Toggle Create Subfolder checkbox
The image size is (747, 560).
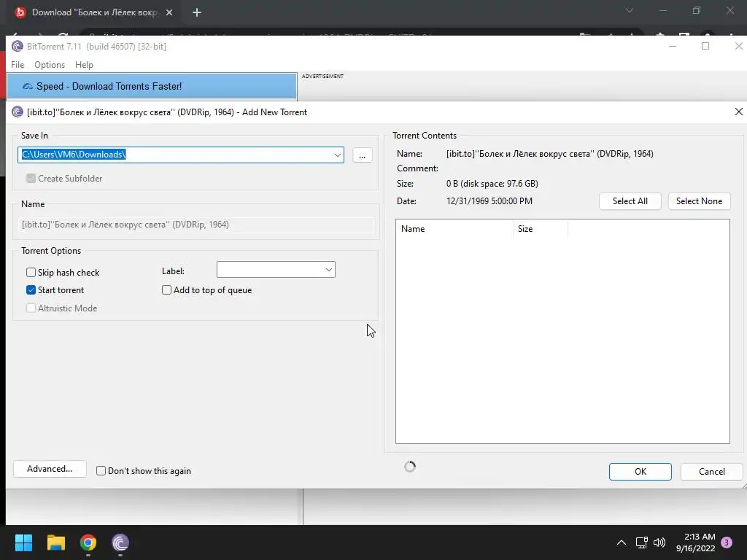point(31,179)
